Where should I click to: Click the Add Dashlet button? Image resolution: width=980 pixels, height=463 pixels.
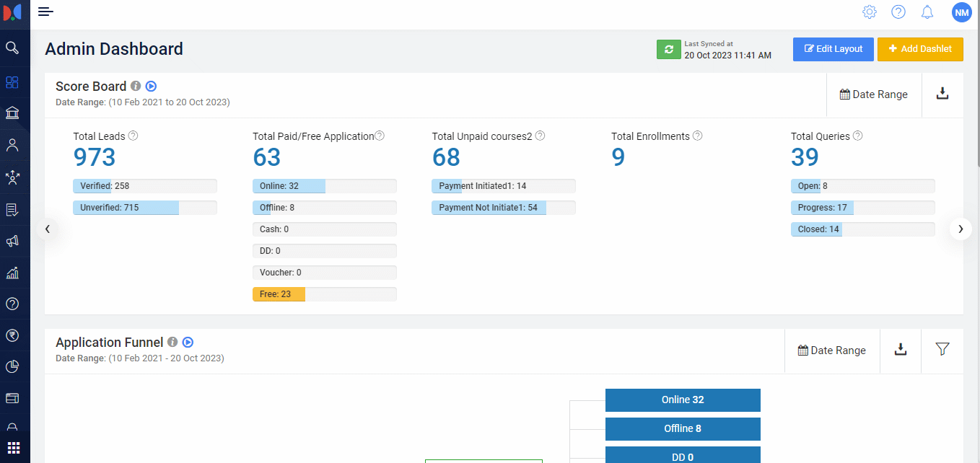(920, 49)
